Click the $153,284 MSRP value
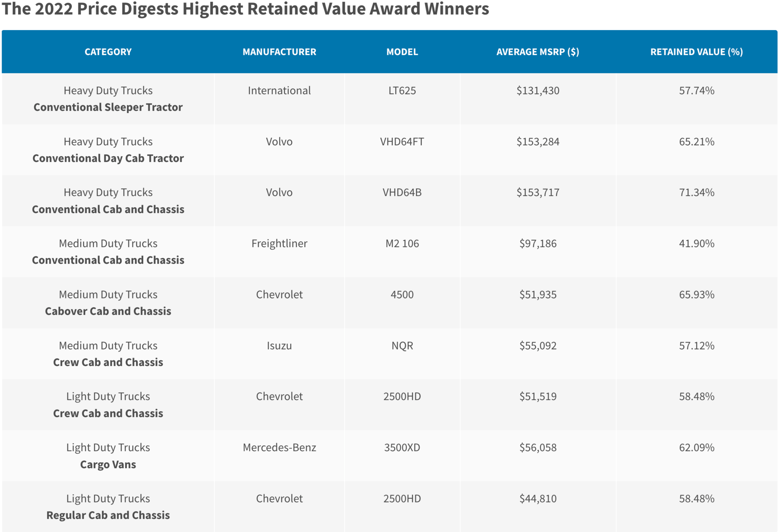 538,142
